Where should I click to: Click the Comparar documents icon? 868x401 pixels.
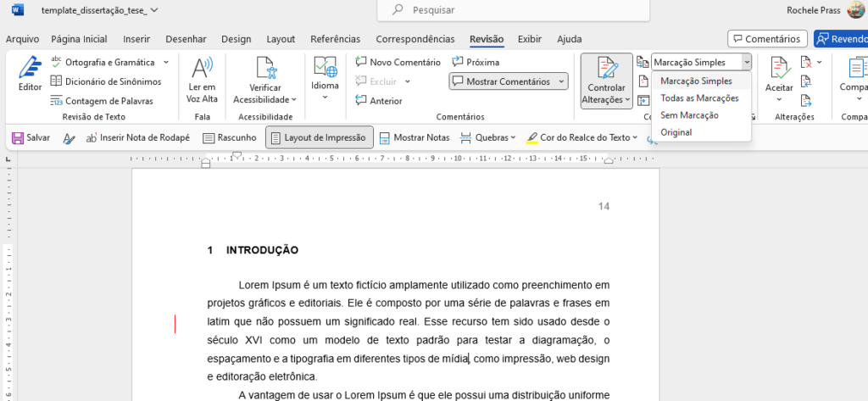pyautogui.click(x=856, y=68)
